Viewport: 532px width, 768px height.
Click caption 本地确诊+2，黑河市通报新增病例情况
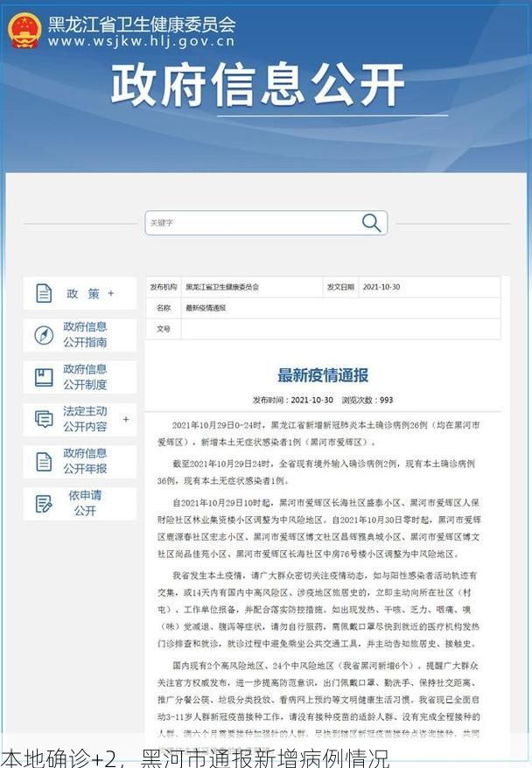pyautogui.click(x=195, y=758)
